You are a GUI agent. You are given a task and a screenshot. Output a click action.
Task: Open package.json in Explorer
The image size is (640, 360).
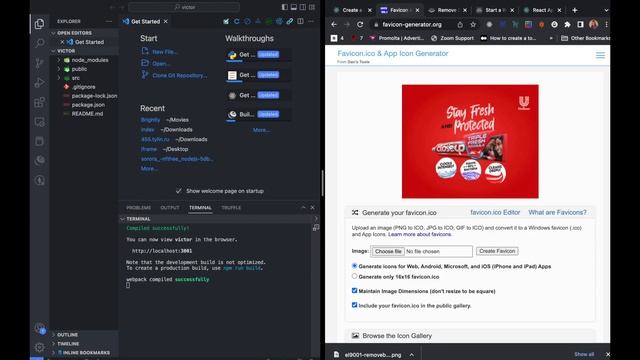point(88,105)
